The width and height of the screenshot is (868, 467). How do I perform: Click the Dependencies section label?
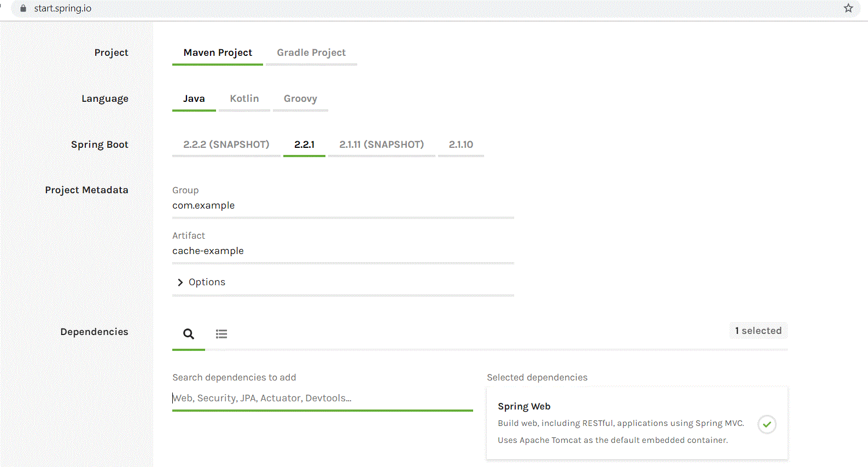coord(94,332)
